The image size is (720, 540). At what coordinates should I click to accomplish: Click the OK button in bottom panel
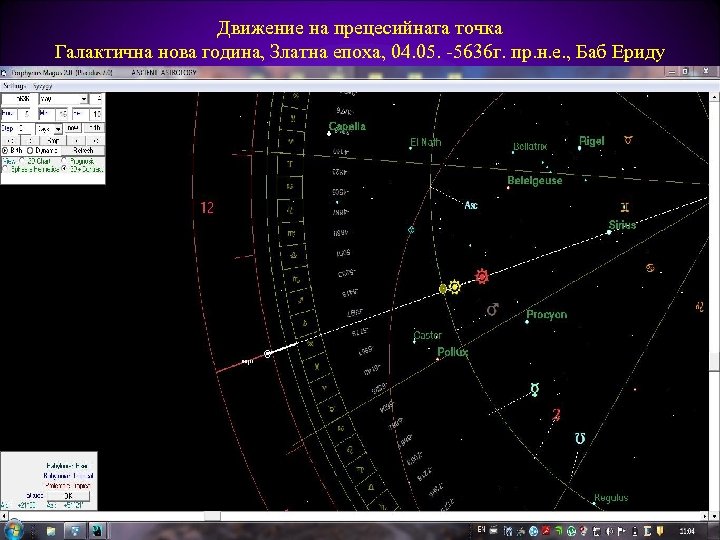(x=68, y=496)
